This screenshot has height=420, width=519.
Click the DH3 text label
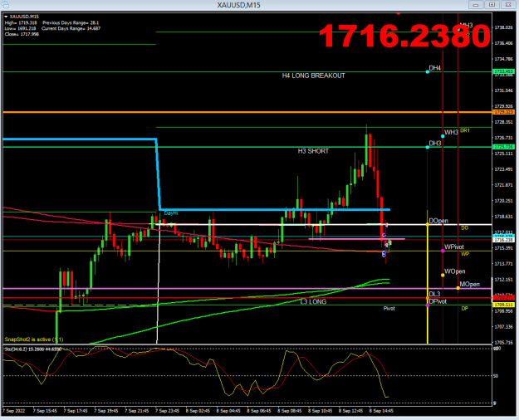(x=435, y=144)
